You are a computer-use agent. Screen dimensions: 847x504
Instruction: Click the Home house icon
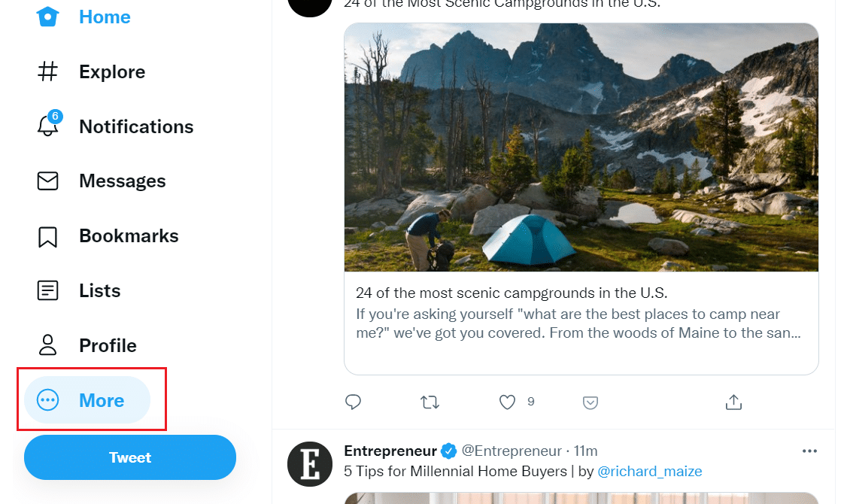47,17
